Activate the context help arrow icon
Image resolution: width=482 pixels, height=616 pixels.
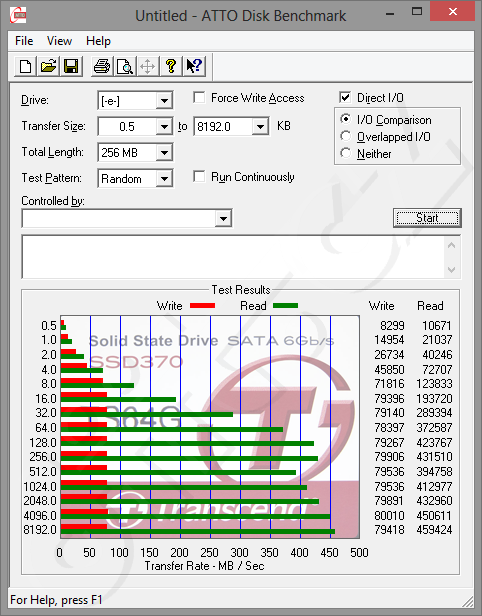[x=194, y=66]
